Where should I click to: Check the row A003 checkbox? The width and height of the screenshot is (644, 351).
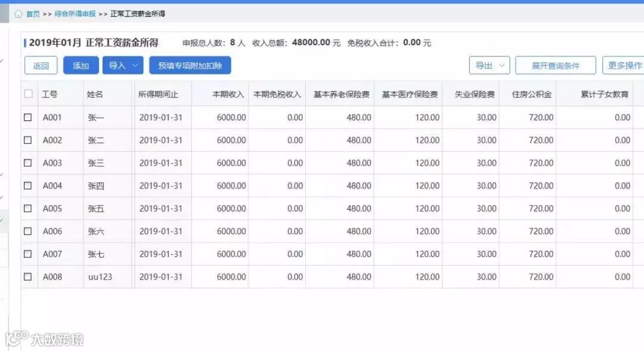click(27, 163)
